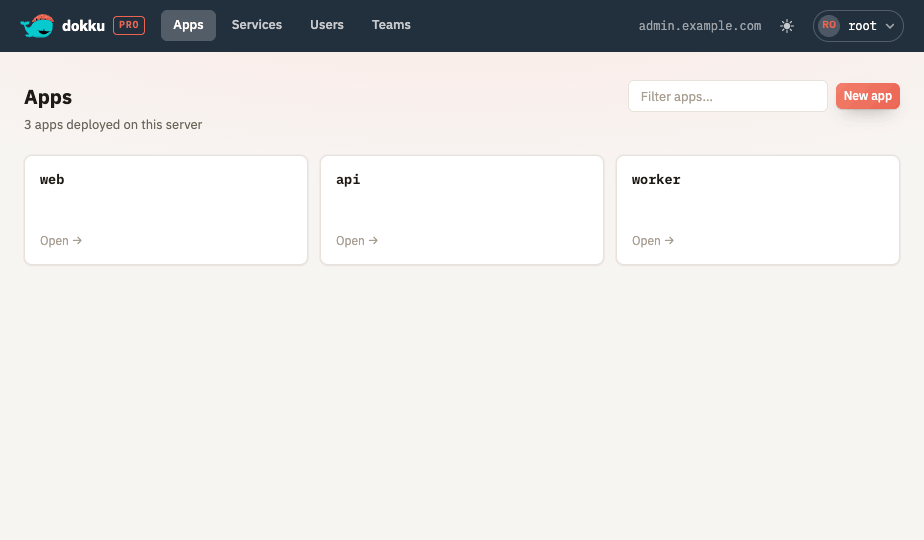Open the api app link
Image resolution: width=924 pixels, height=540 pixels.
click(x=461, y=210)
